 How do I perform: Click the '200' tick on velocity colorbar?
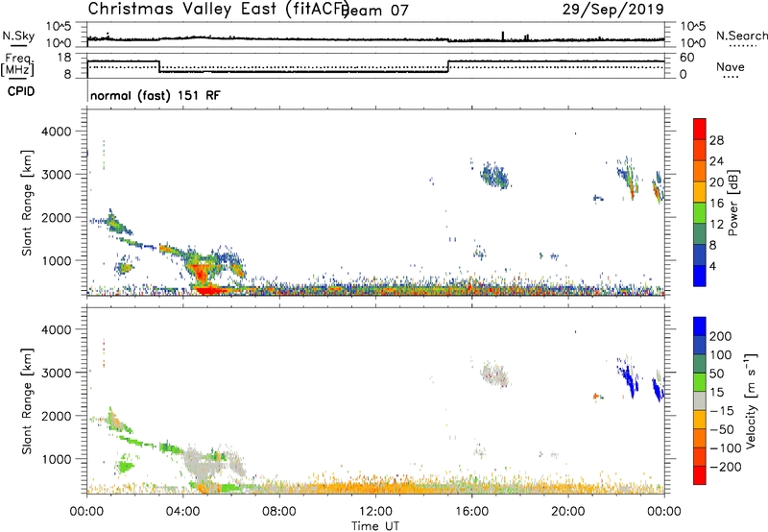pos(720,336)
